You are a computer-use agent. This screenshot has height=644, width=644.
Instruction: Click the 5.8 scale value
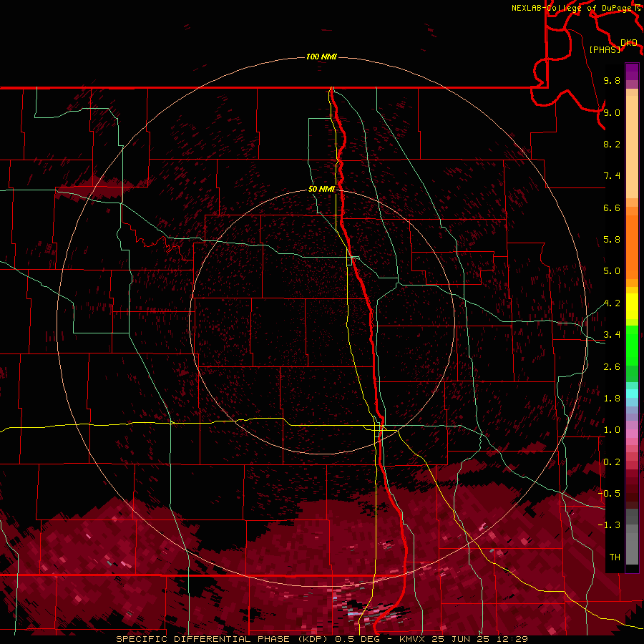coord(612,240)
